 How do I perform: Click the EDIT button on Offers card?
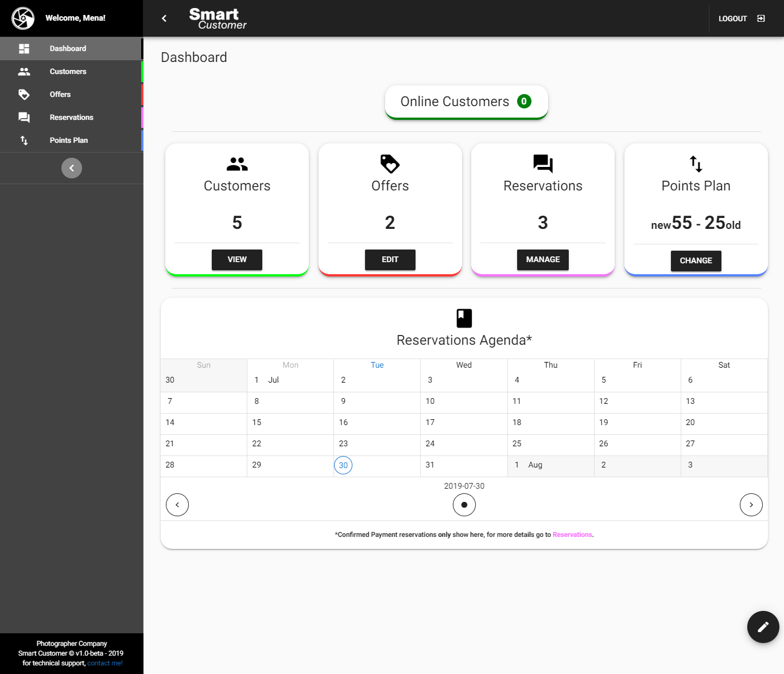[x=390, y=260]
